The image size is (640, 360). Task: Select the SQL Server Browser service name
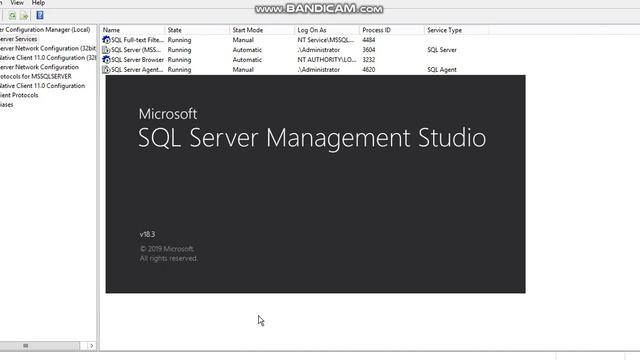click(x=137, y=60)
